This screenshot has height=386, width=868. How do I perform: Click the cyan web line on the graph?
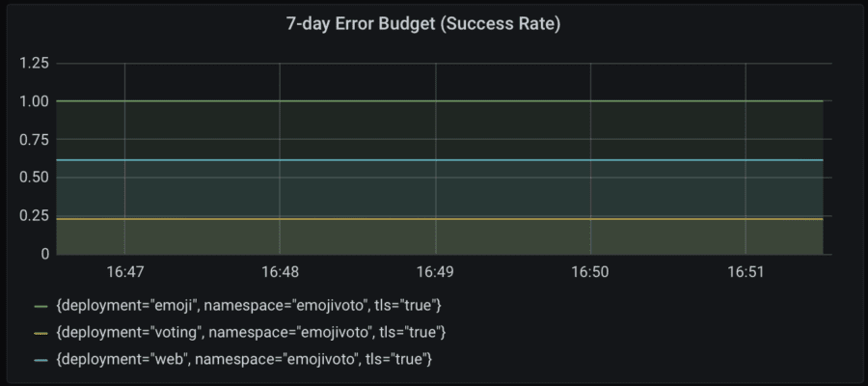coord(440,160)
